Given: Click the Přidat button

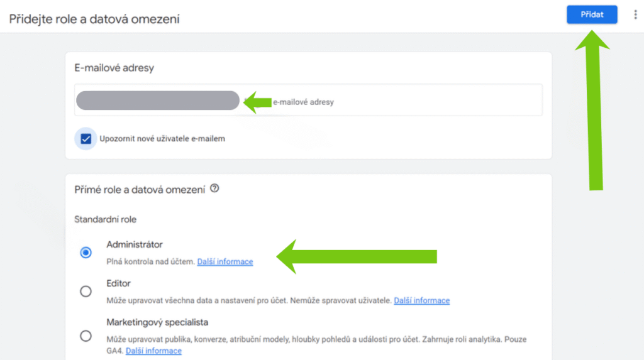Looking at the screenshot, I should pos(591,15).
